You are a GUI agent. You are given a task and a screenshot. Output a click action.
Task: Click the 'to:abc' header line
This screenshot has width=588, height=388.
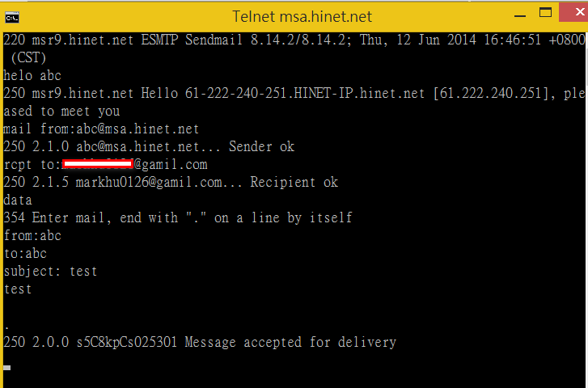tap(25, 254)
